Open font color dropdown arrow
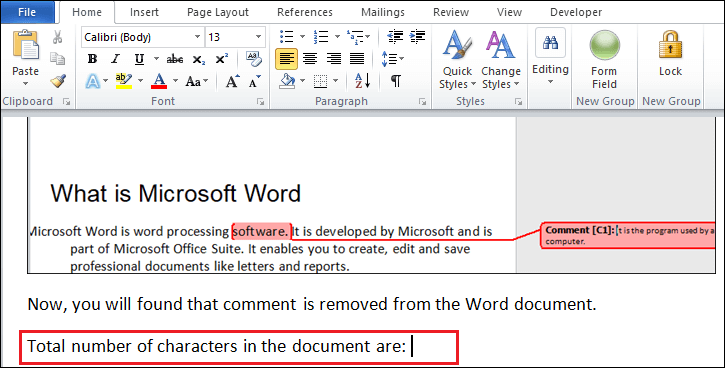The height and width of the screenshot is (368, 725). [175, 81]
